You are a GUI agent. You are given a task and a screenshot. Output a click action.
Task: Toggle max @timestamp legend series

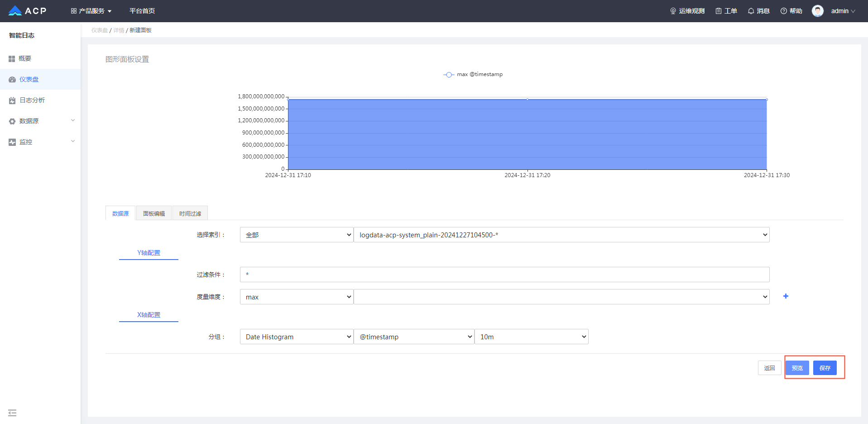(473, 74)
